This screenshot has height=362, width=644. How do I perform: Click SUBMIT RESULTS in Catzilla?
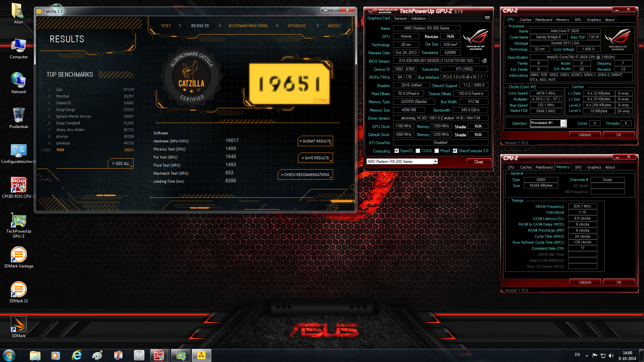(315, 141)
